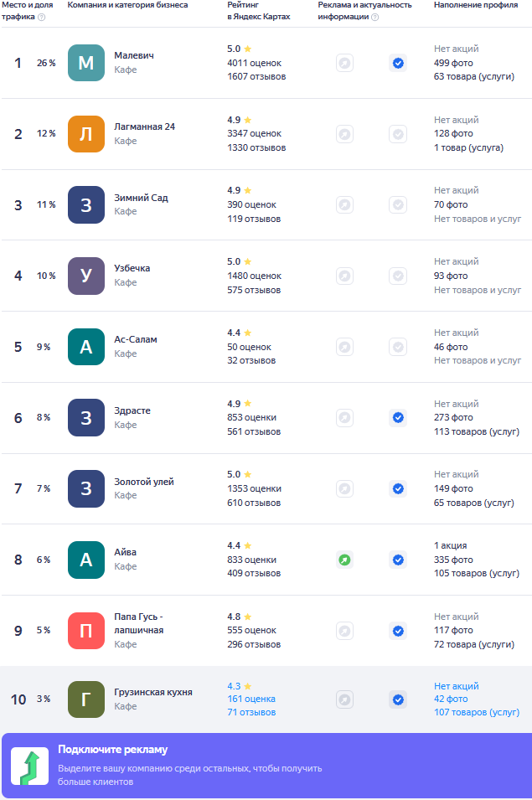The image size is (532, 800).
Task: Click the blue verified checkmark for Малевич
Action: tap(398, 63)
